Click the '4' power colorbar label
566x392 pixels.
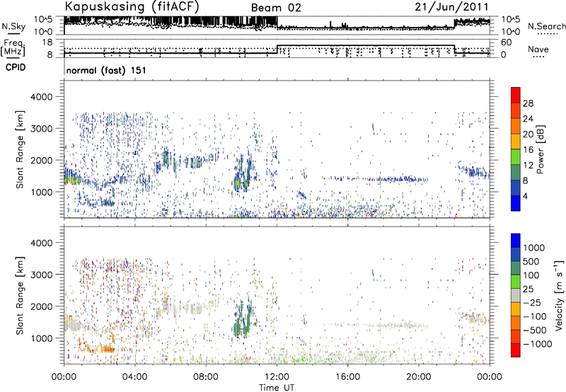[525, 197]
